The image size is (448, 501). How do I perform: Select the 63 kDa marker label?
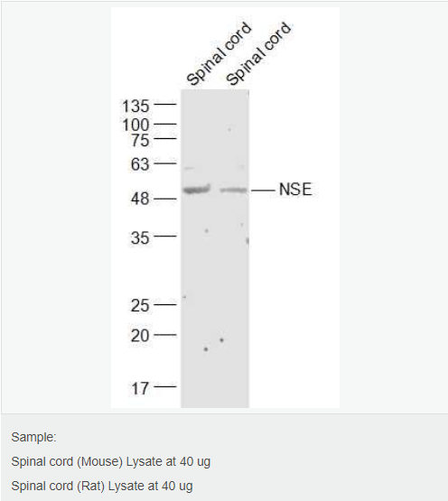tap(140, 164)
